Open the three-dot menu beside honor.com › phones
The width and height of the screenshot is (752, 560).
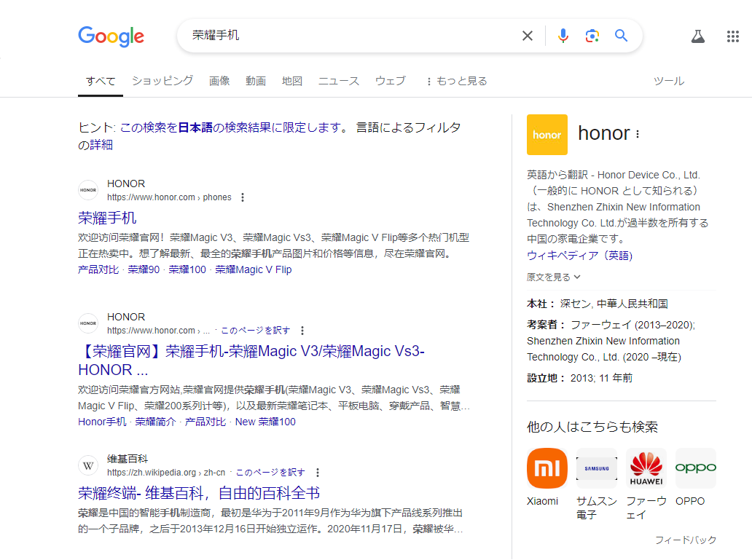tap(243, 197)
